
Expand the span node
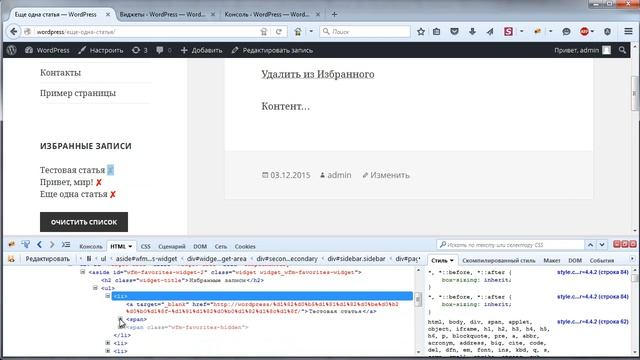point(120,319)
